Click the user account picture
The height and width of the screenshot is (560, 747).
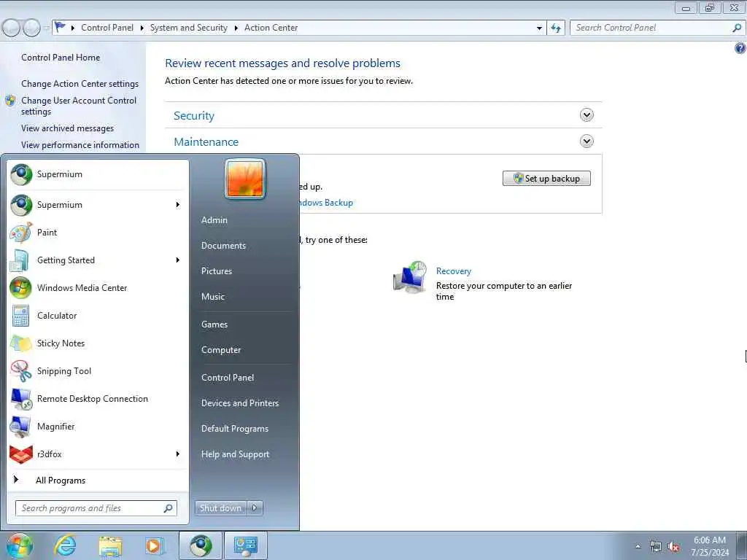pyautogui.click(x=245, y=179)
